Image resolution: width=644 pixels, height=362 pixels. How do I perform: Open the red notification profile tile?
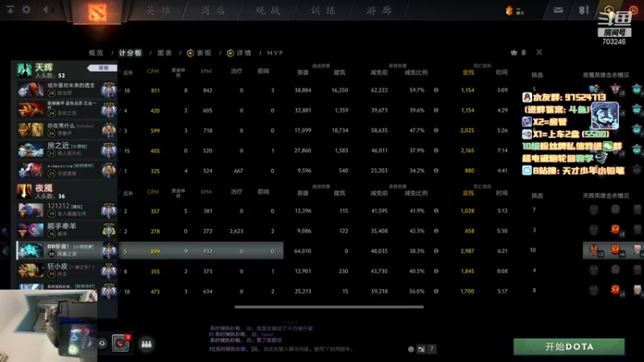point(121,343)
